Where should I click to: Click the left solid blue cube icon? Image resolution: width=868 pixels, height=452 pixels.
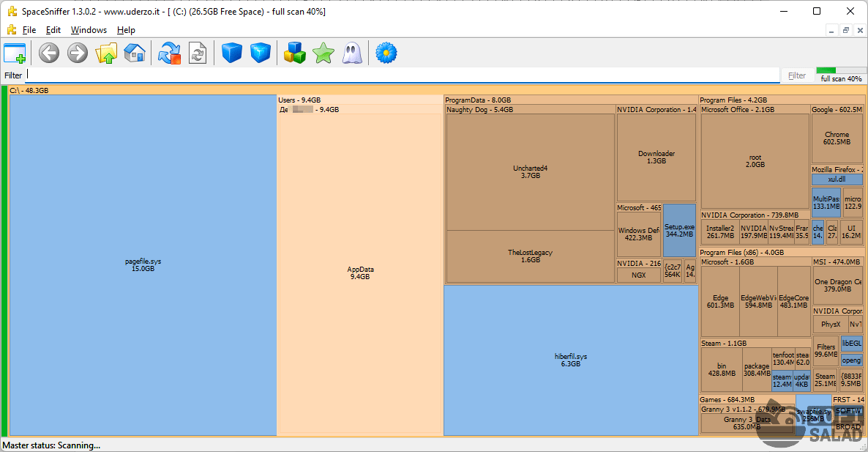pyautogui.click(x=232, y=53)
